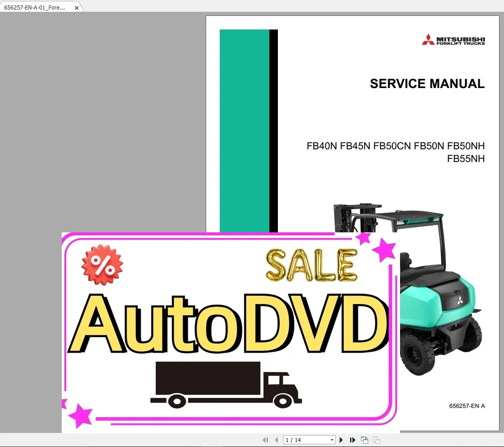504x447 pixels.
Task: Advance to next page with right arrow icon
Action: click(x=341, y=440)
